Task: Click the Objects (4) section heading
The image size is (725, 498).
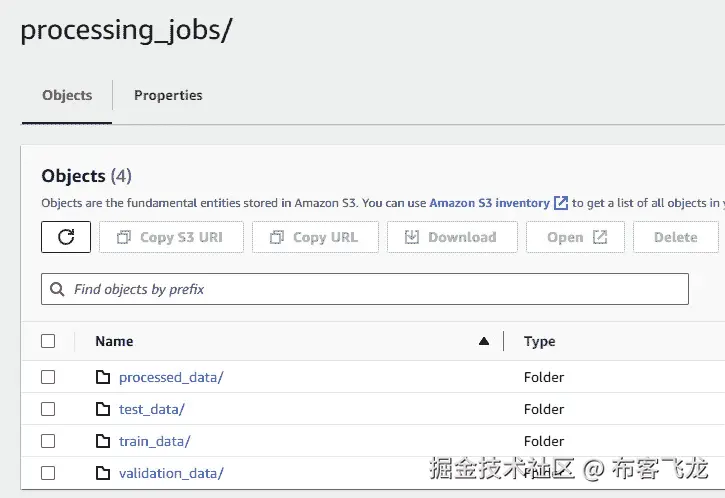Action: (86, 176)
